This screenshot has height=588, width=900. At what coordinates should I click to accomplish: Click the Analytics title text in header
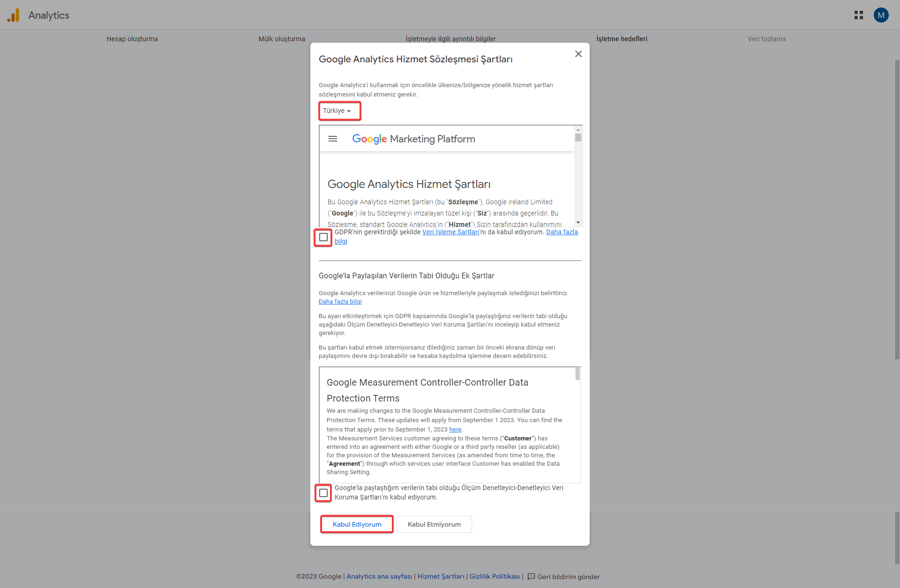pos(49,15)
